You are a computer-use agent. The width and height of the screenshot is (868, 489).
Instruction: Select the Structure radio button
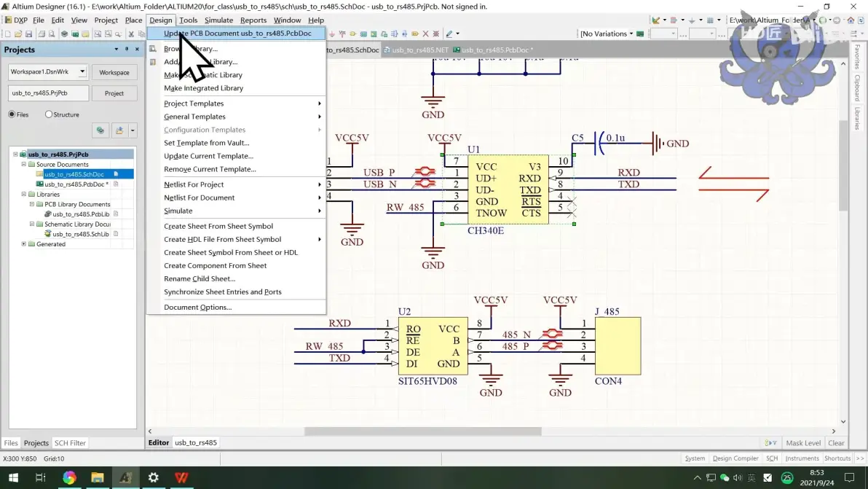[49, 114]
